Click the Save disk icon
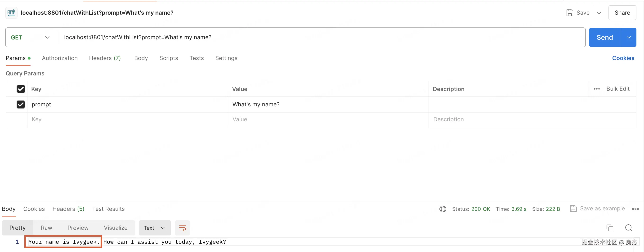Screen dimensions: 644x252 [569, 13]
